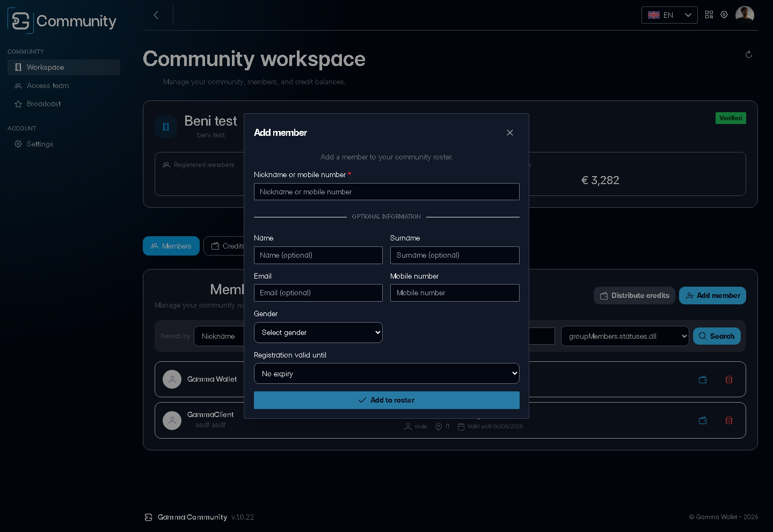Open Broadcast in the sidebar
This screenshot has height=532, width=773.
(64, 104)
